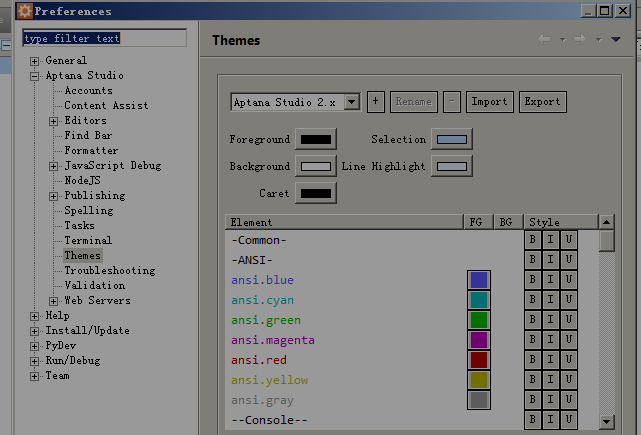Toggle bold for ansi.blue
The width and height of the screenshot is (641, 435).
(x=533, y=280)
